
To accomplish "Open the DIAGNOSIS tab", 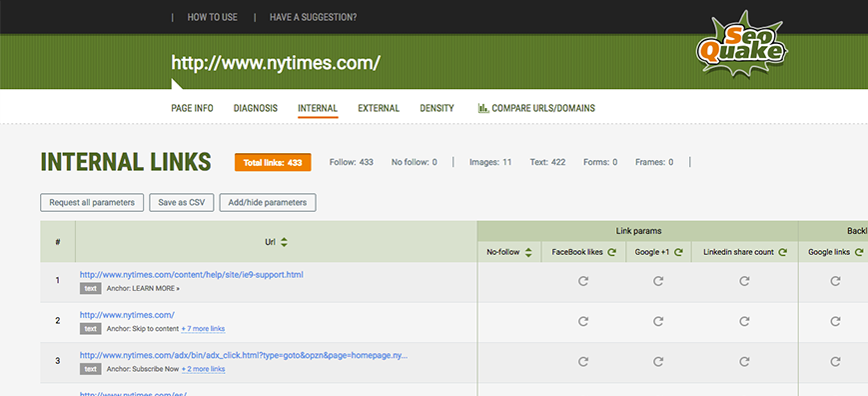I will pyautogui.click(x=256, y=109).
